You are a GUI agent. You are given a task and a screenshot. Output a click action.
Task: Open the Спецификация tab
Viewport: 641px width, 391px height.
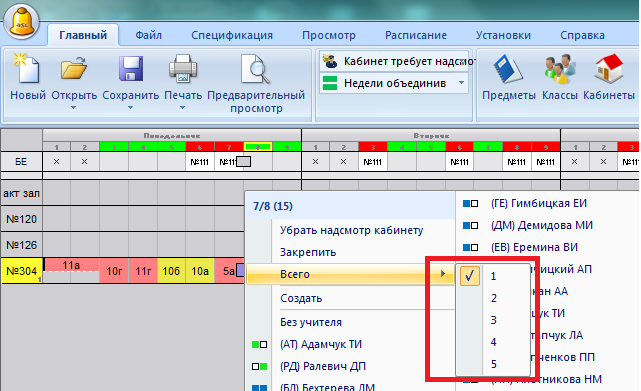pos(232,35)
